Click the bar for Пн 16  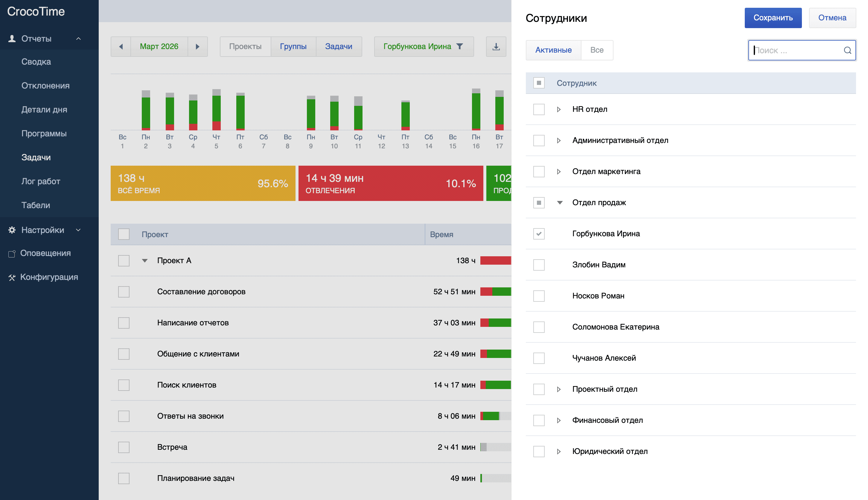476,109
